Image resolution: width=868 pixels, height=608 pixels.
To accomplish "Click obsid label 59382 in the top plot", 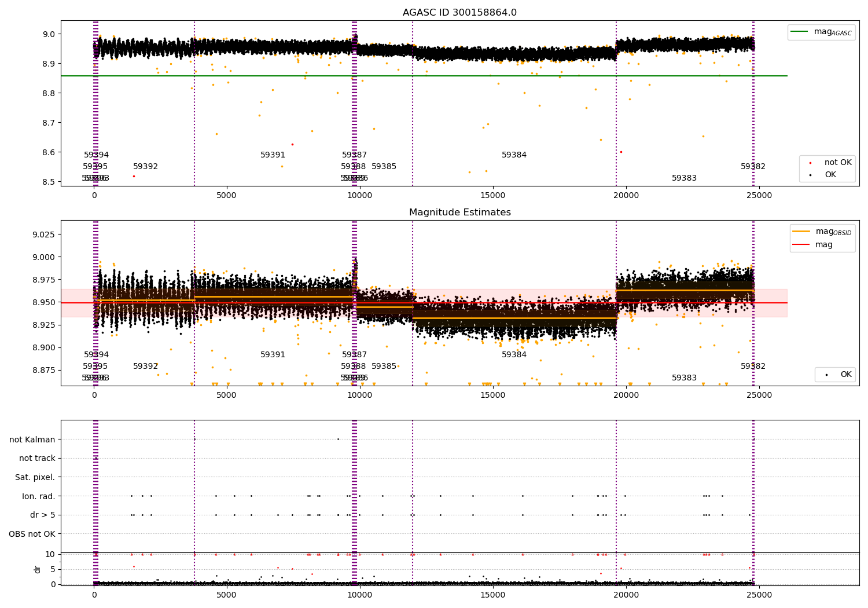I will [753, 167].
